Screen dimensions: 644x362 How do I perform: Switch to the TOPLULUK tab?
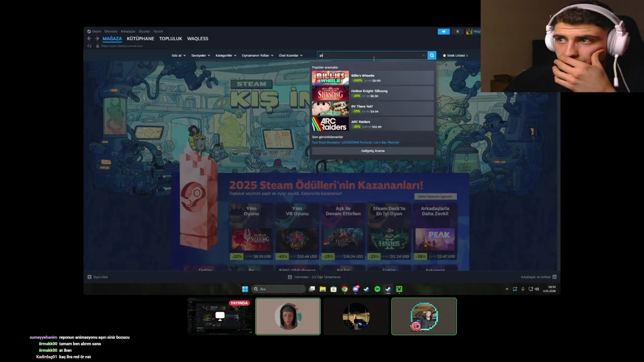[x=171, y=39]
